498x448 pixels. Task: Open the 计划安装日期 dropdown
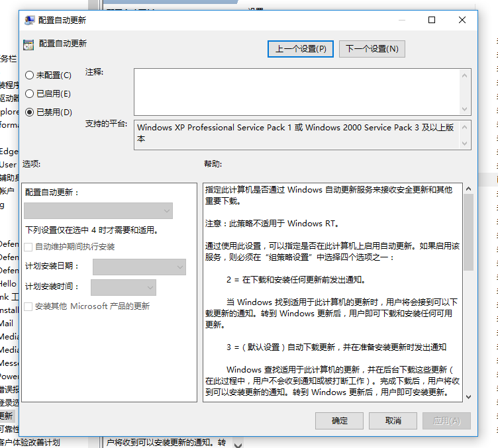click(139, 267)
